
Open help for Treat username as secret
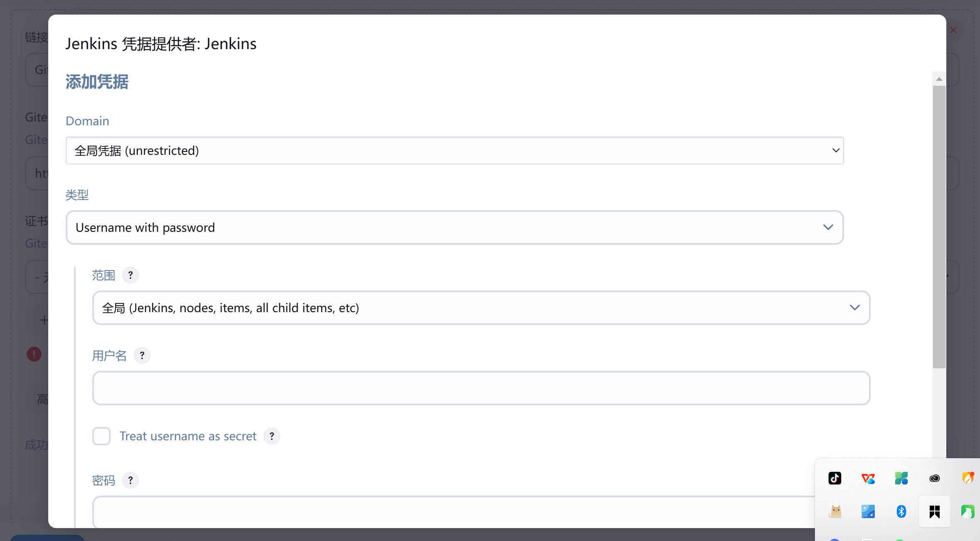pos(272,436)
